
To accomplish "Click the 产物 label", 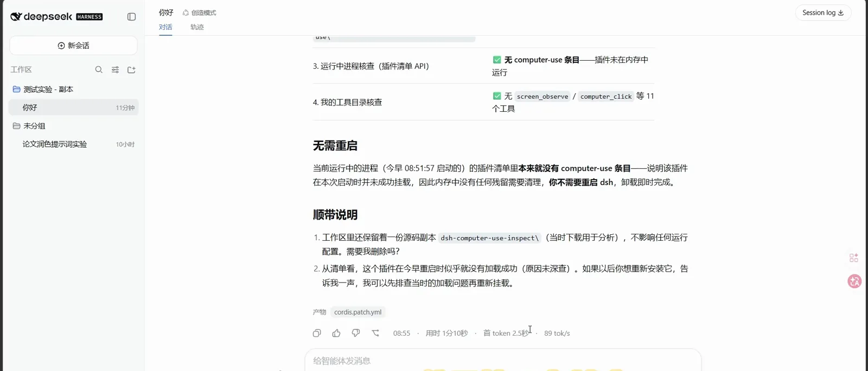I will coord(320,312).
